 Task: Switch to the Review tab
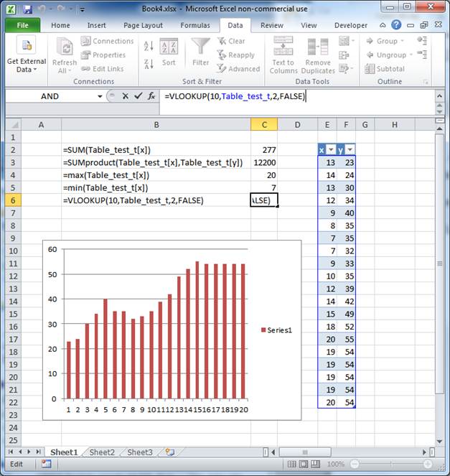(x=272, y=25)
